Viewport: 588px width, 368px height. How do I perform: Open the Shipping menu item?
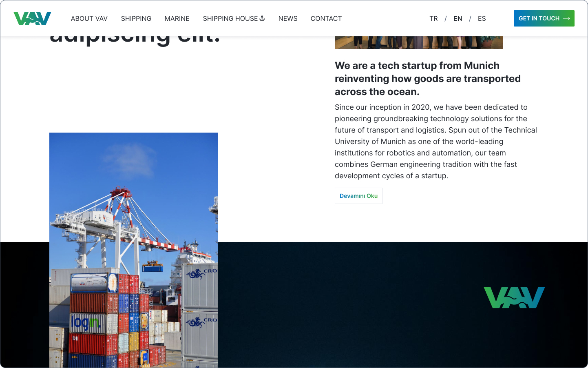tap(136, 18)
